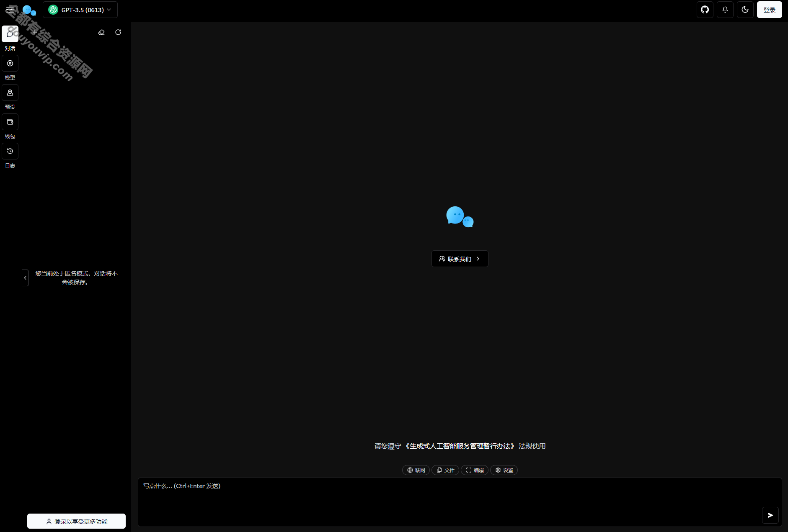This screenshot has width=788, height=532.
Task: Open the hamburger menu icon
Action: pos(10,10)
